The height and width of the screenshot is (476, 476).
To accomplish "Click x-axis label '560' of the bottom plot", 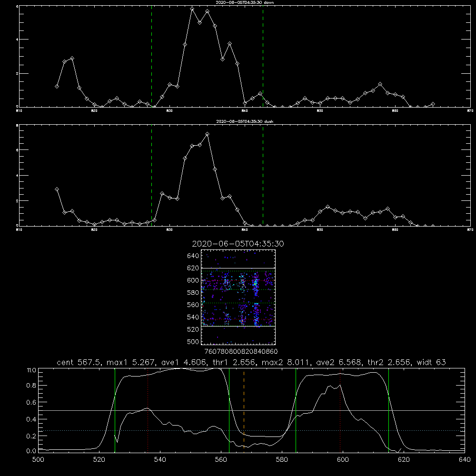I will [221, 459].
